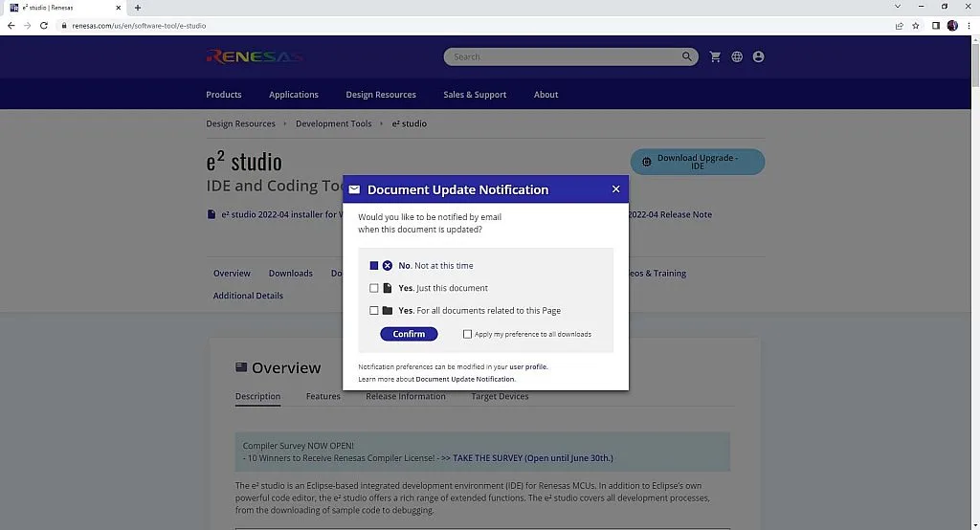This screenshot has height=530, width=980.
Task: Click the Renesas logo
Action: (x=255, y=56)
